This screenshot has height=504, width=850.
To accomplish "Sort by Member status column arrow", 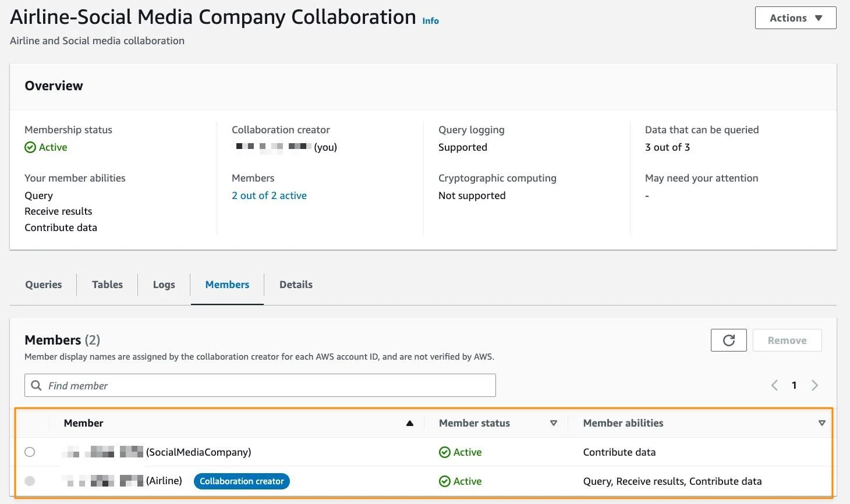I will 554,423.
